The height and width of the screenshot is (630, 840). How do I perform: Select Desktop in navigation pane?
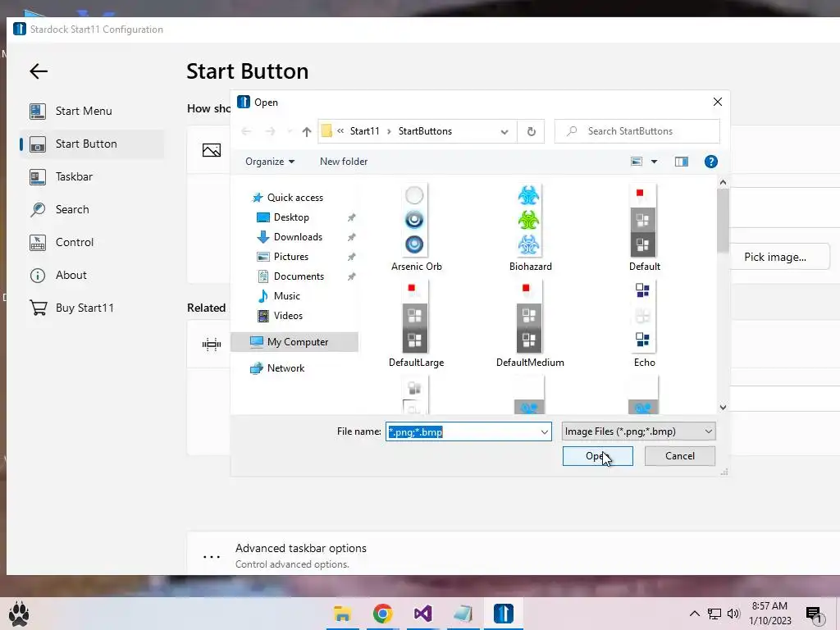(x=291, y=217)
